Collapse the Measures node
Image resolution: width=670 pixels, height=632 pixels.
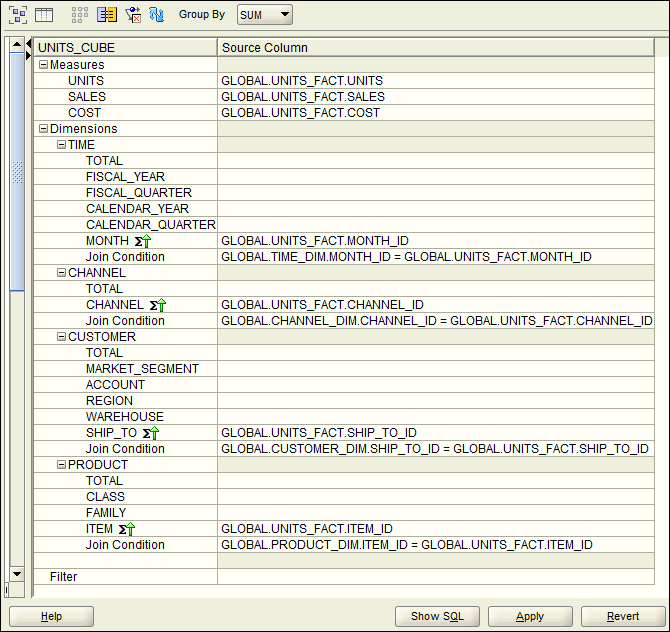[43, 65]
